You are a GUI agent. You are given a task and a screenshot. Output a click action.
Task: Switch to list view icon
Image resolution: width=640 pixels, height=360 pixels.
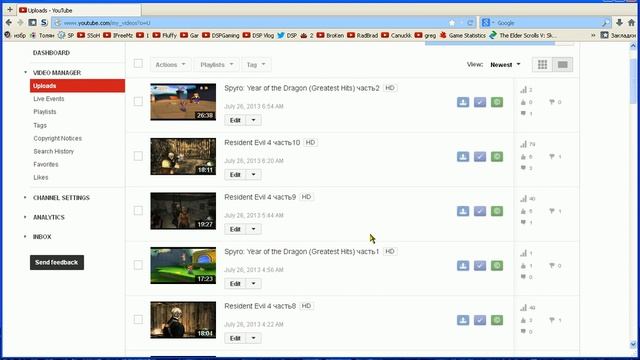pos(562,64)
